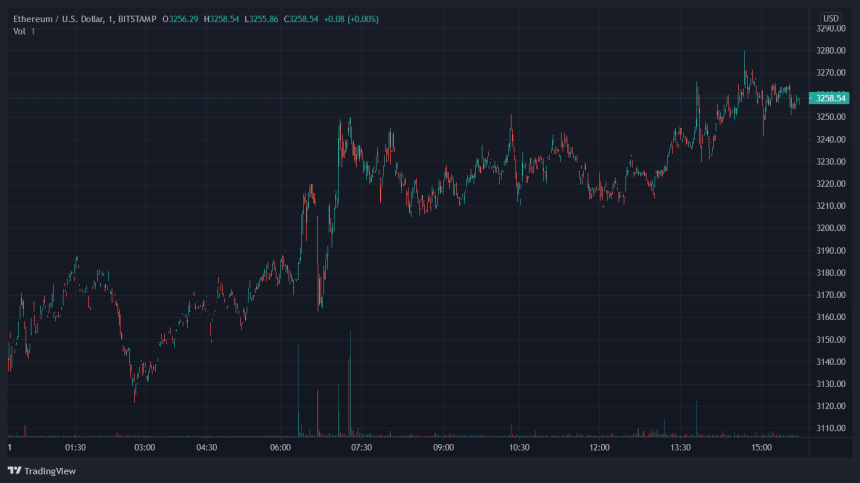
Task: Click the 3110.00 price scale label
Action: point(831,428)
